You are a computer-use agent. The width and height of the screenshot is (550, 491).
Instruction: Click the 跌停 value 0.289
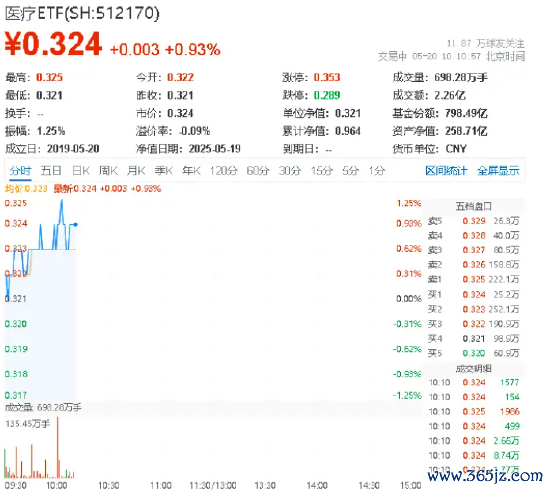327,95
